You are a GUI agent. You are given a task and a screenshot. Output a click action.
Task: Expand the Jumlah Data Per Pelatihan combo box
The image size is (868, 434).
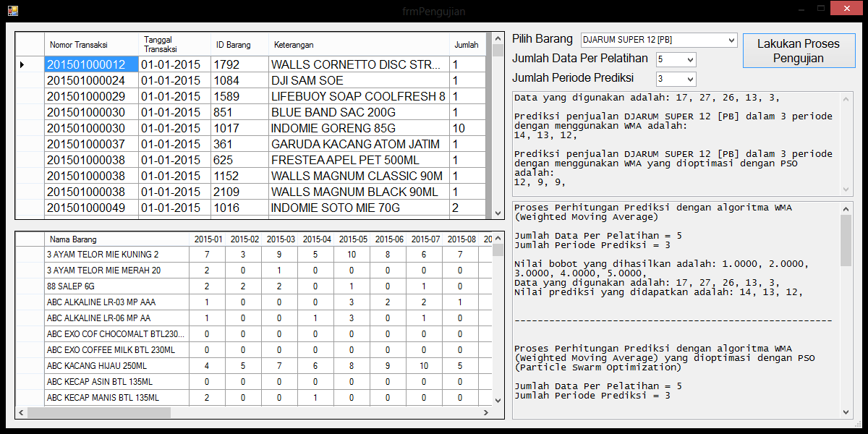[689, 59]
